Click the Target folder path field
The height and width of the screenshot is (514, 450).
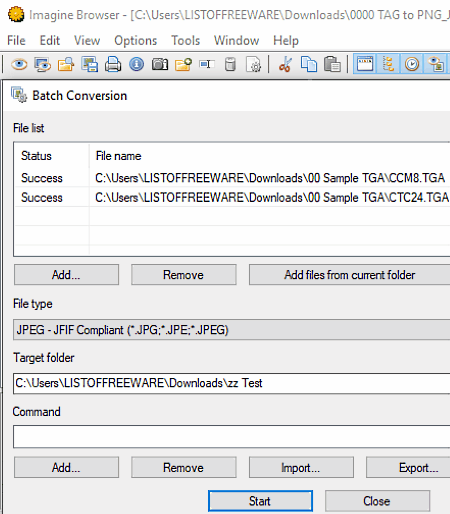(x=231, y=383)
